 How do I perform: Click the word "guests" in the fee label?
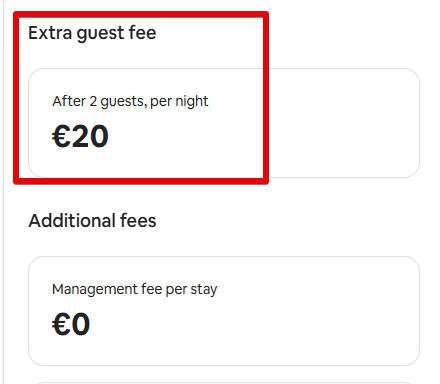click(x=123, y=102)
